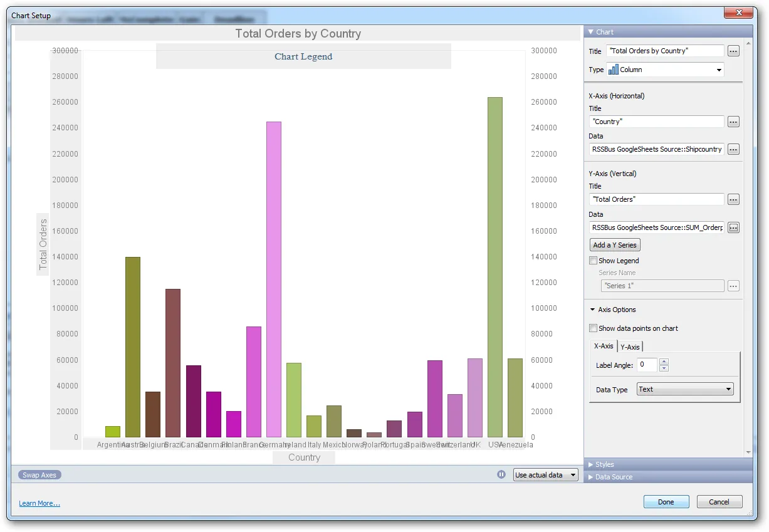
Task: Open the chart Type dropdown showing Column
Action: (719, 70)
